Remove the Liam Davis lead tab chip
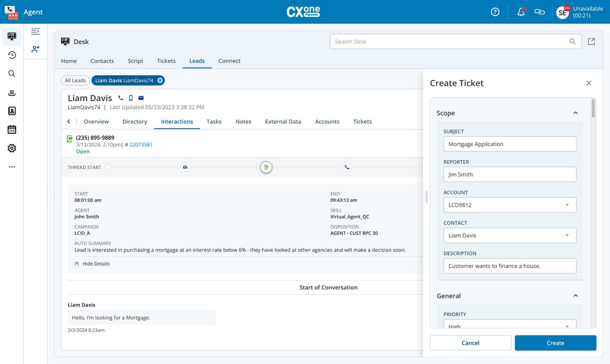 160,81
